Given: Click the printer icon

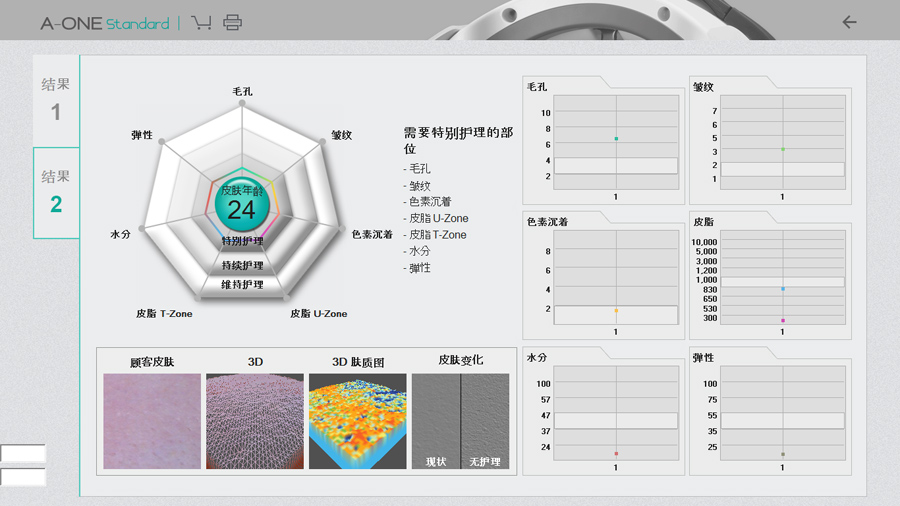Looking at the screenshot, I should coord(232,22).
